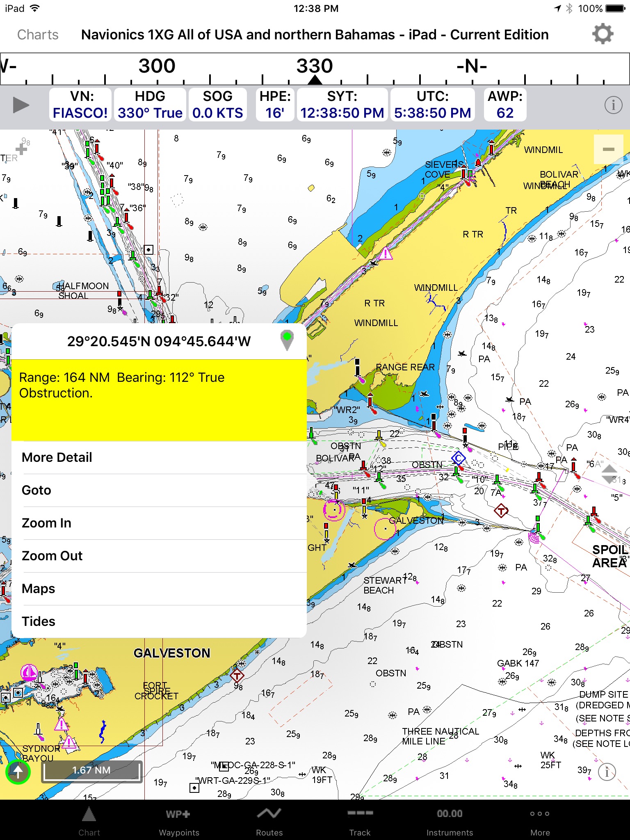This screenshot has width=630, height=840.
Task: Tap the coordinates 29°20.545'N header
Action: pos(159,341)
